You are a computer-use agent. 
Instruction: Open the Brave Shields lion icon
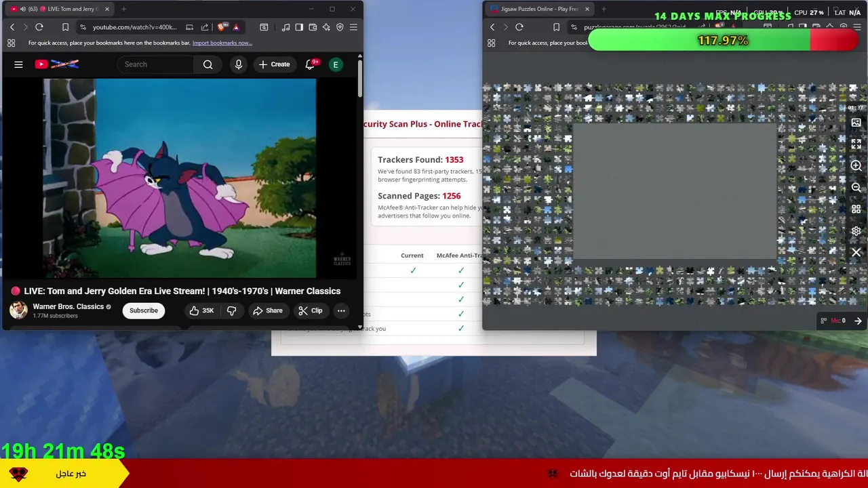tap(221, 27)
